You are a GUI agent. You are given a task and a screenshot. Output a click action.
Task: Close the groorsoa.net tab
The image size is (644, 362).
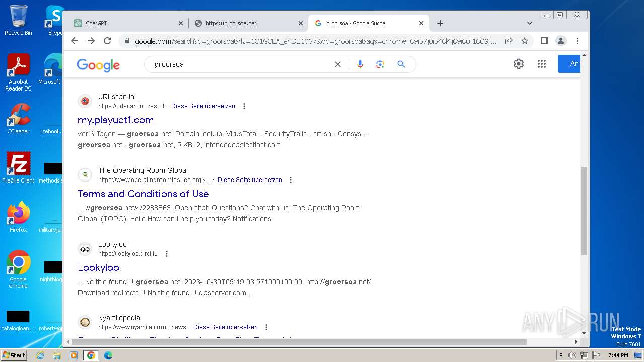[x=301, y=23]
